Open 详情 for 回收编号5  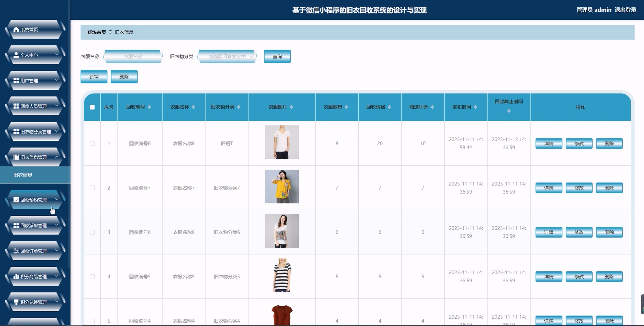pos(549,276)
